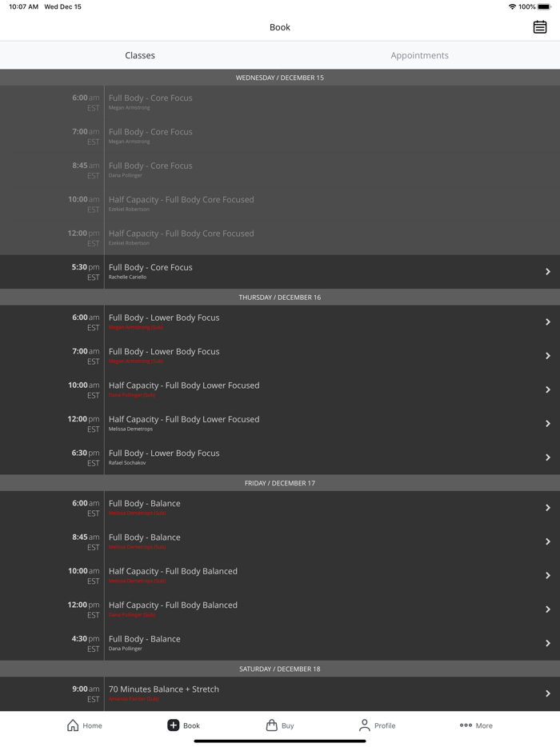560x747 pixels.
Task: Tap the Book plus icon
Action: 173,725
